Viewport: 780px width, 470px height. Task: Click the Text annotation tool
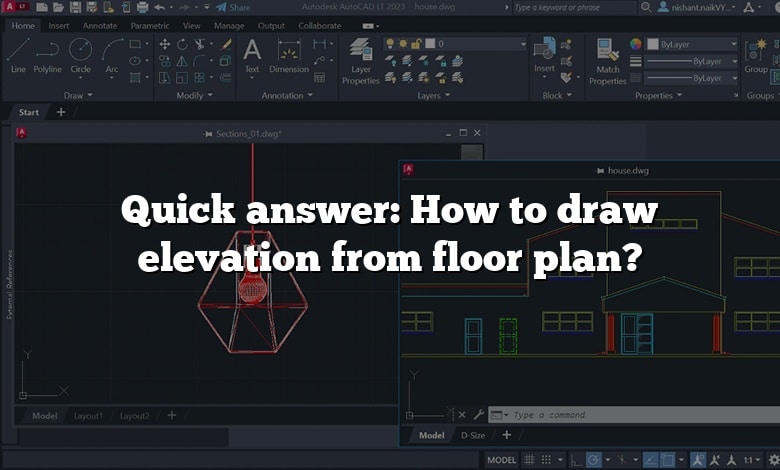251,55
